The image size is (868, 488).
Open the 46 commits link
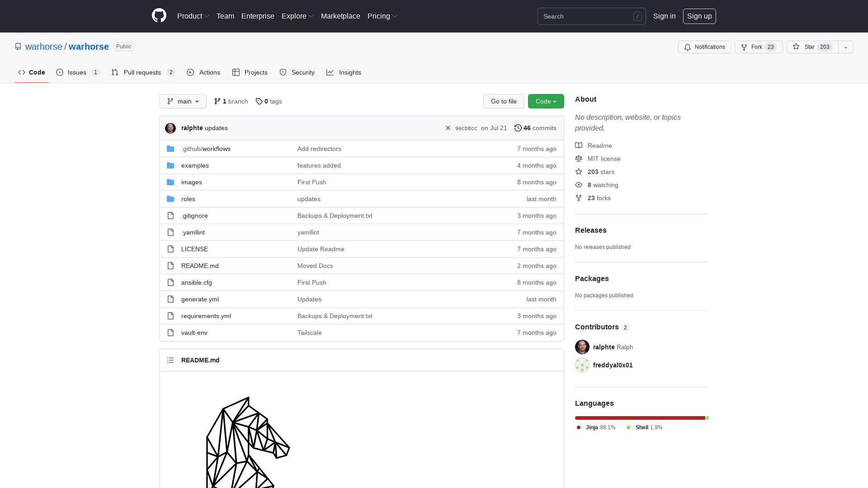point(535,128)
